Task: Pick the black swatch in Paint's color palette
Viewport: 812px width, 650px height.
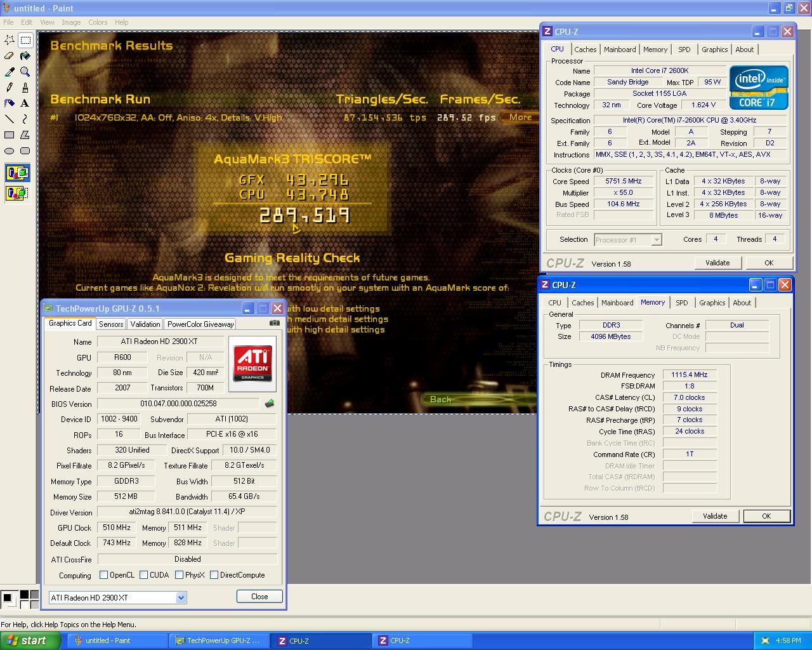Action: click(24, 595)
